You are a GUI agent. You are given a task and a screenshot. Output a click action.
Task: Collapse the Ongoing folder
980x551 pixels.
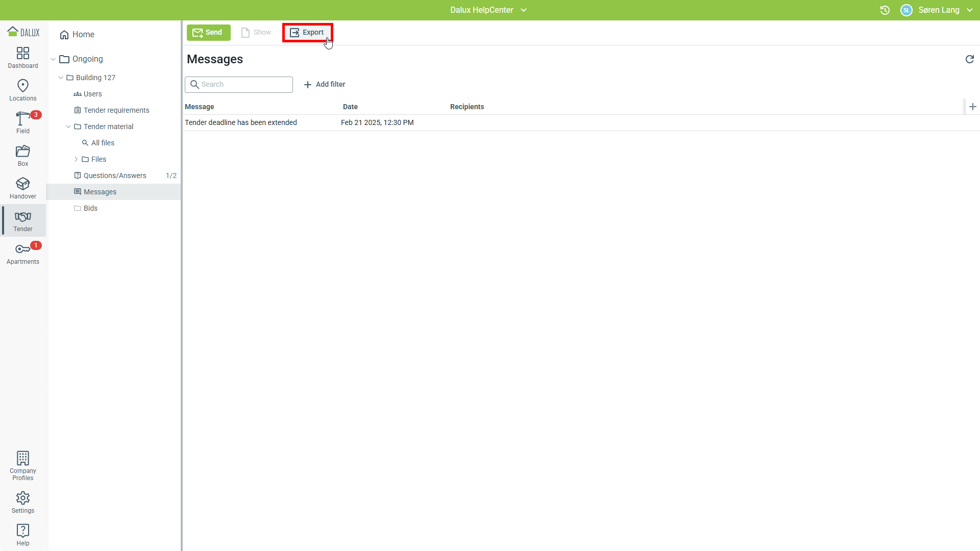tap(53, 59)
